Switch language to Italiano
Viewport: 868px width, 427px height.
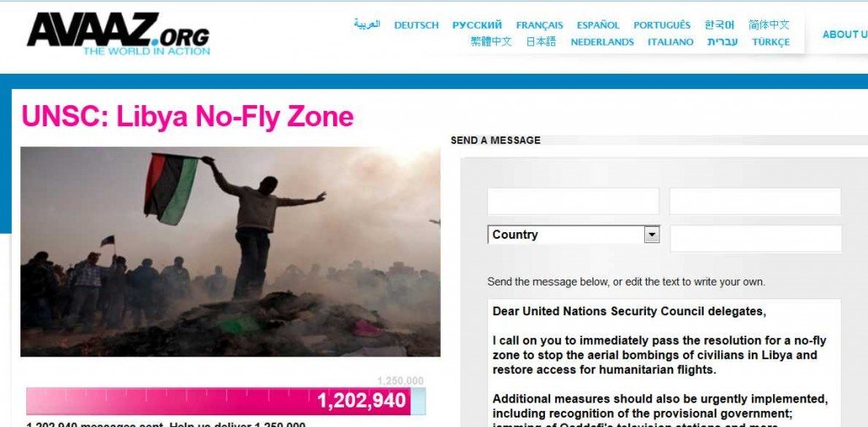tap(670, 42)
